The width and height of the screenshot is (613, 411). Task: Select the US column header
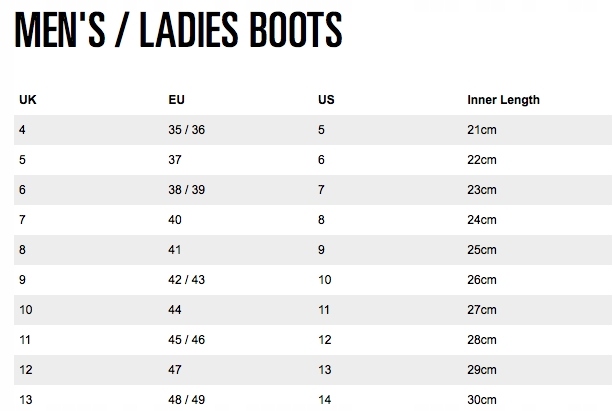(326, 100)
